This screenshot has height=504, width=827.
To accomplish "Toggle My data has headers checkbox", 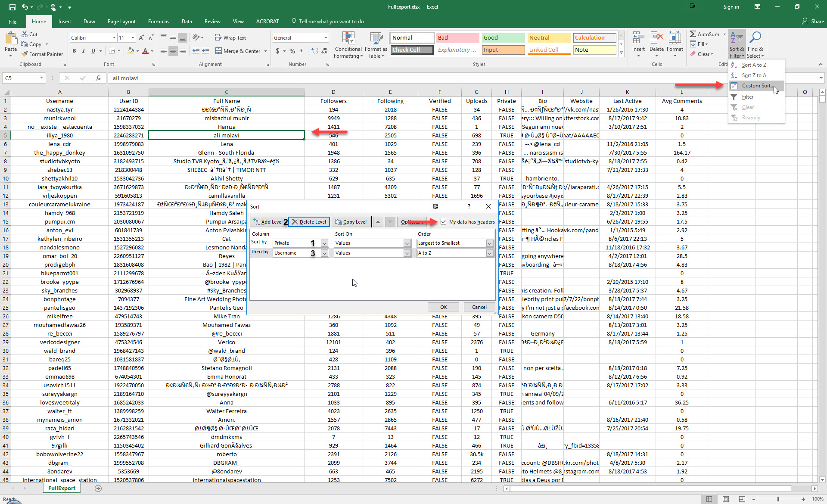I will click(443, 222).
